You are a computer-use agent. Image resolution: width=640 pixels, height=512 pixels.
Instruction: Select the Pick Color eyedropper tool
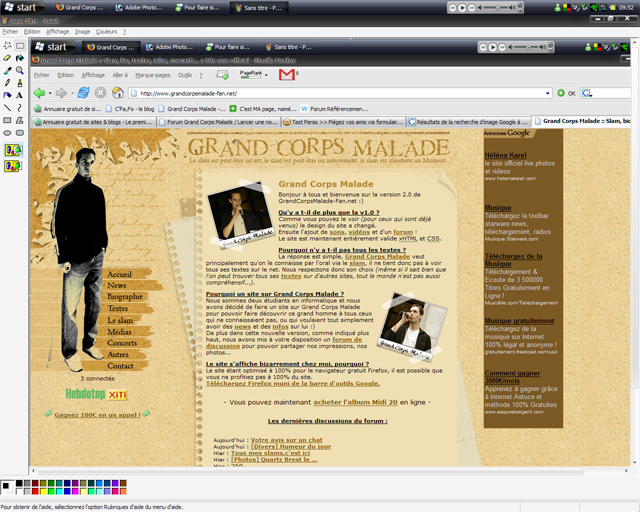coord(7,71)
